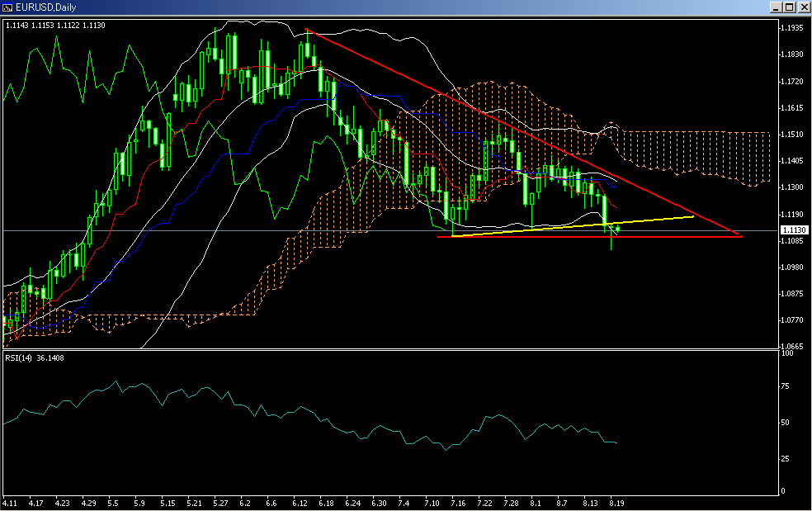Click the EURUSD,Daily window title
Screen dimensions: 812x511
click(45, 7)
